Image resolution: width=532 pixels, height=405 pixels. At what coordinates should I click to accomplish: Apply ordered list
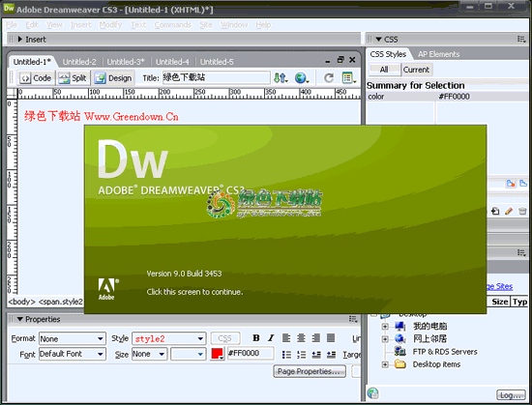[x=301, y=355]
